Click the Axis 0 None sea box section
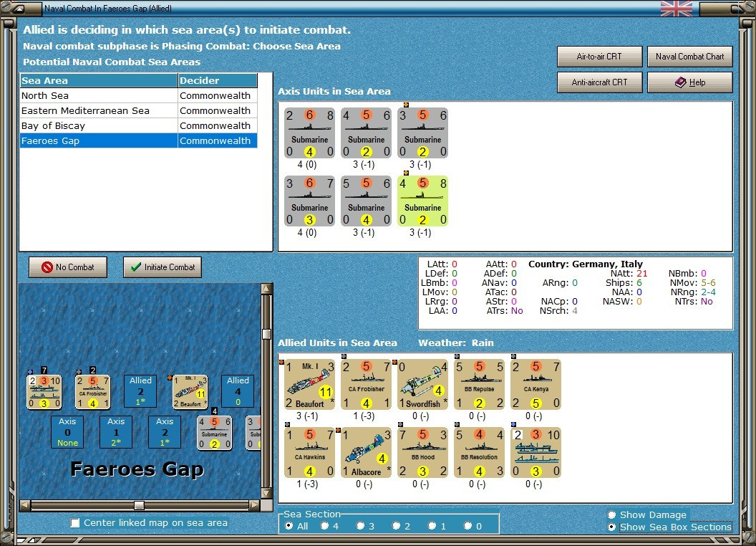 pos(67,432)
